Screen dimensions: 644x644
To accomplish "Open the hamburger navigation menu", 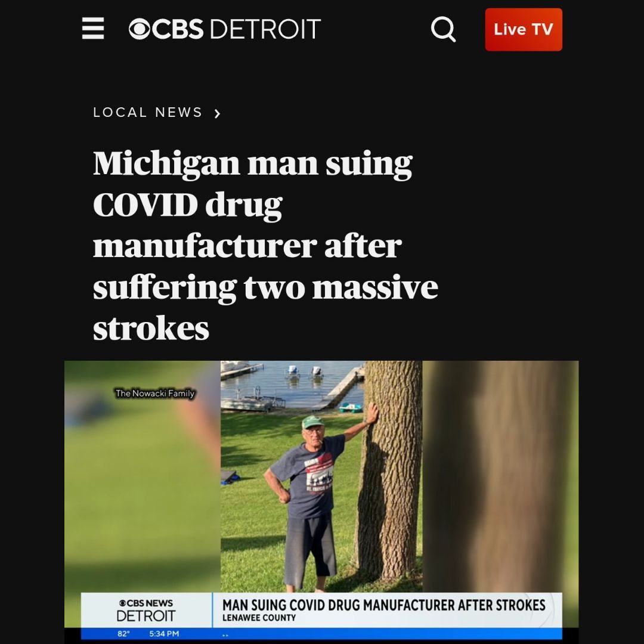I will 93,29.
